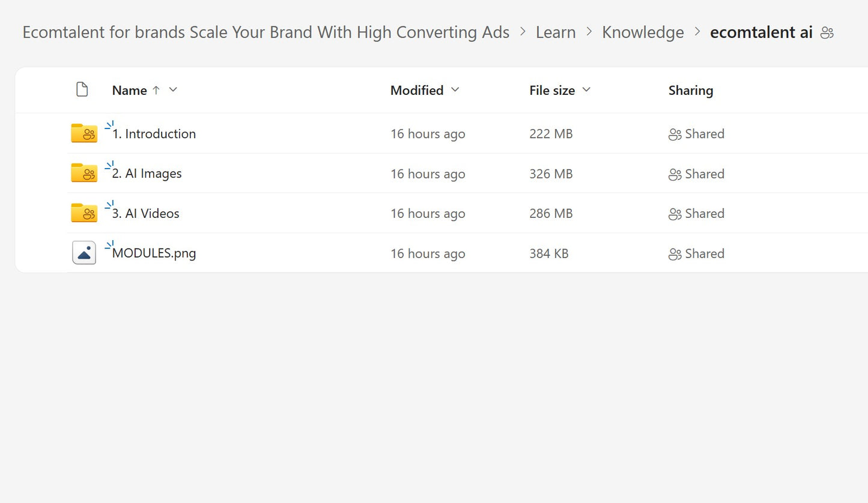
Task: Open the 1. Introduction folder name
Action: (154, 134)
